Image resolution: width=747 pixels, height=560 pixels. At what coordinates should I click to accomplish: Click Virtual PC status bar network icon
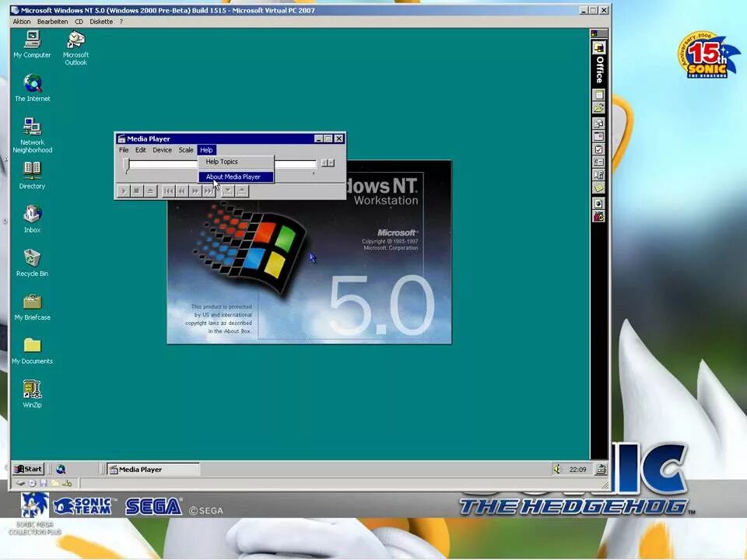click(x=67, y=483)
